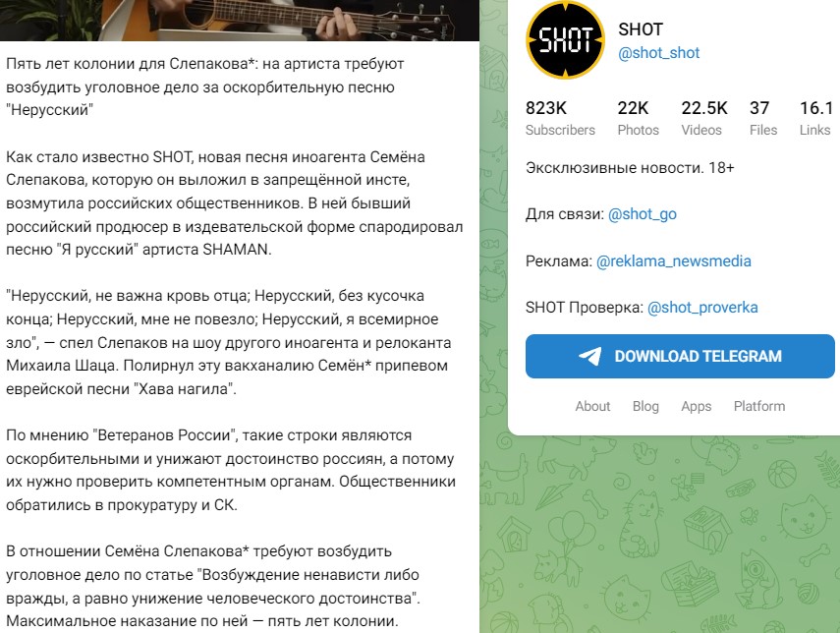Select the 22K Photos counter
840x633 pixels.
point(638,118)
